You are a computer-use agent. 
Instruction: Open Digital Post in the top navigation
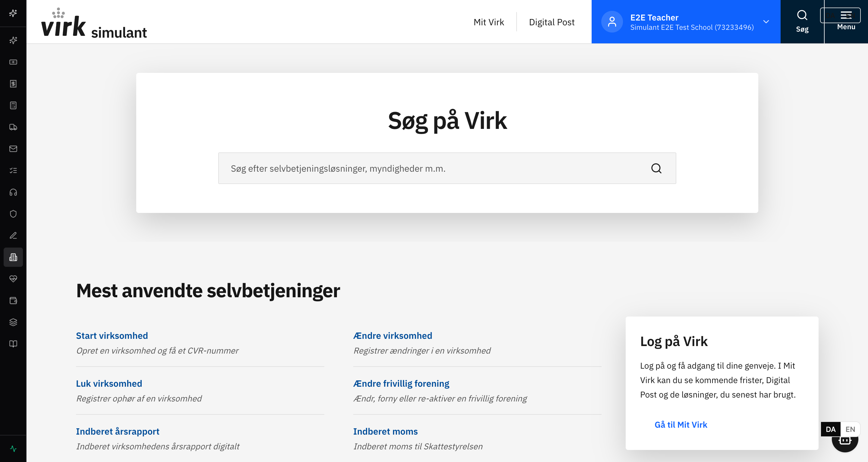coord(552,22)
